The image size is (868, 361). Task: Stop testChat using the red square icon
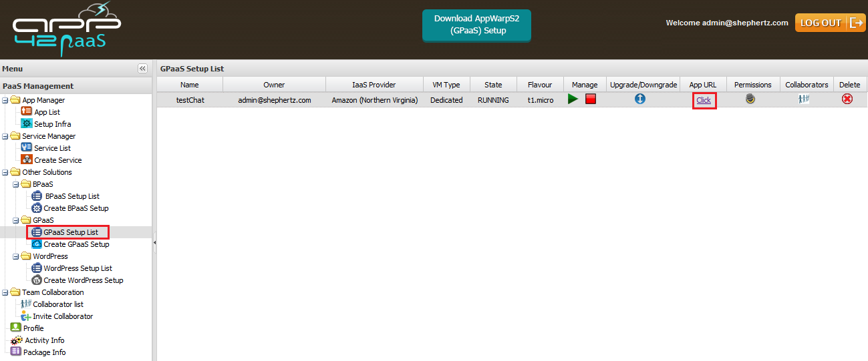[x=591, y=99]
